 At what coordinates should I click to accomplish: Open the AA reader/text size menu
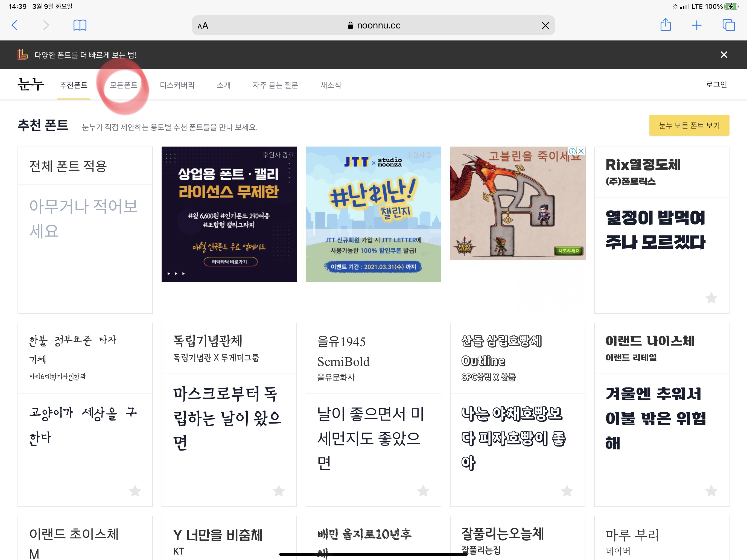[203, 26]
